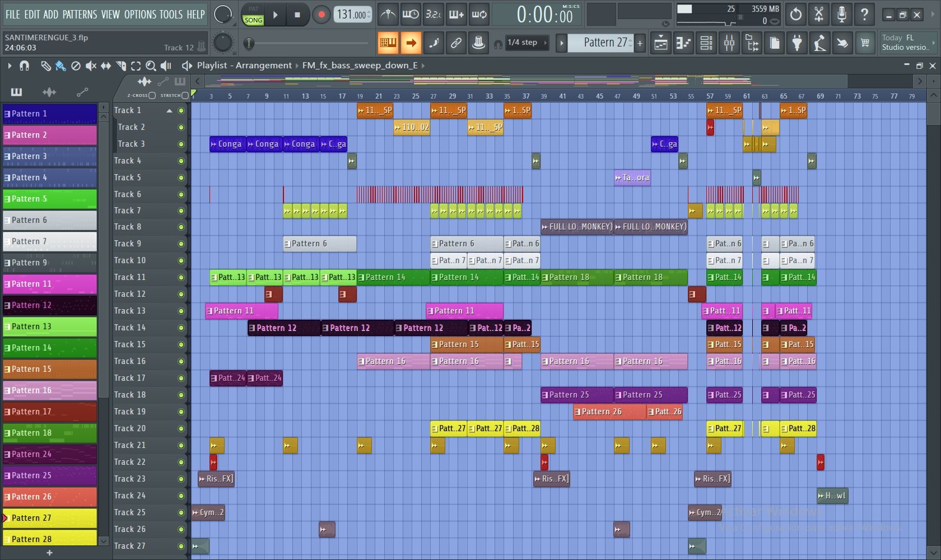Enable the Z-CROSS checkbox
Screen dimensions: 941x560
coord(152,96)
